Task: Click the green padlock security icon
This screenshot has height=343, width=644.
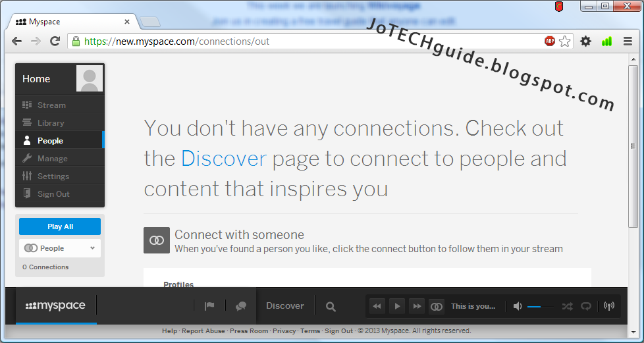Action: tap(76, 41)
